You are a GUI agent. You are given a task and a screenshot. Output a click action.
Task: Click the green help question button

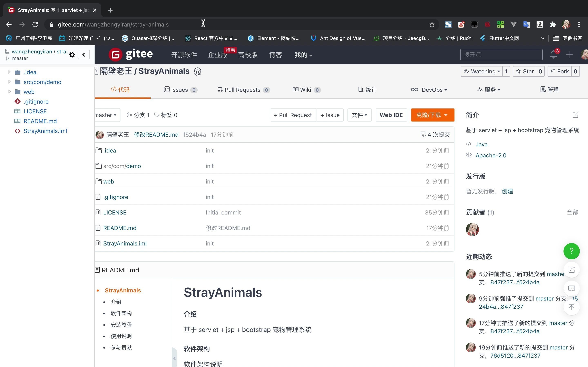tap(571, 251)
